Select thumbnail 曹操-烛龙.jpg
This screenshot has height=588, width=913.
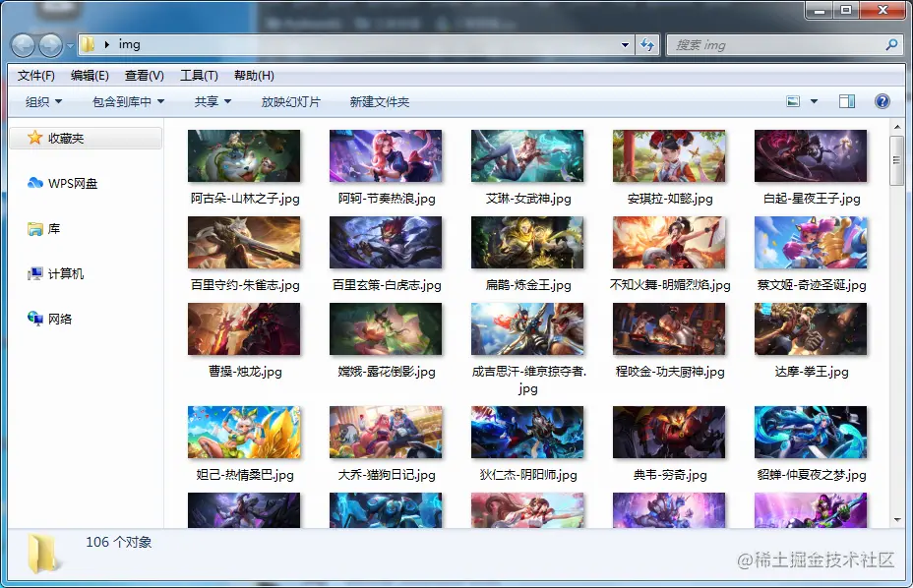pos(244,329)
